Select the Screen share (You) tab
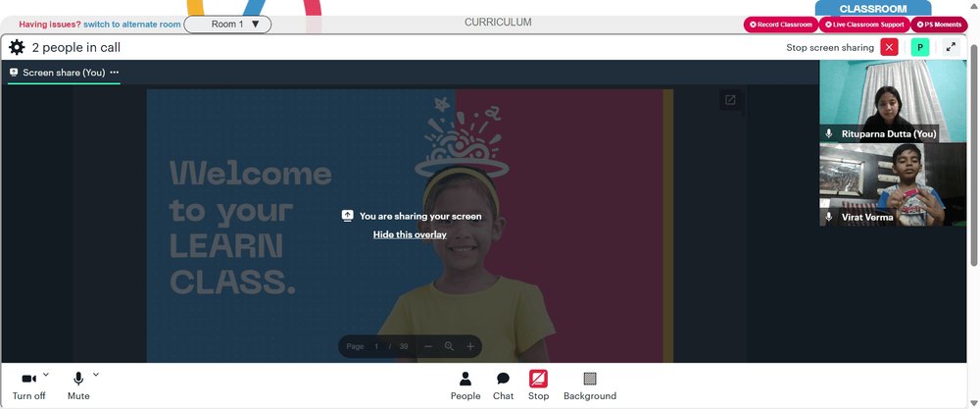Viewport: 980px width, 409px height. click(x=63, y=73)
